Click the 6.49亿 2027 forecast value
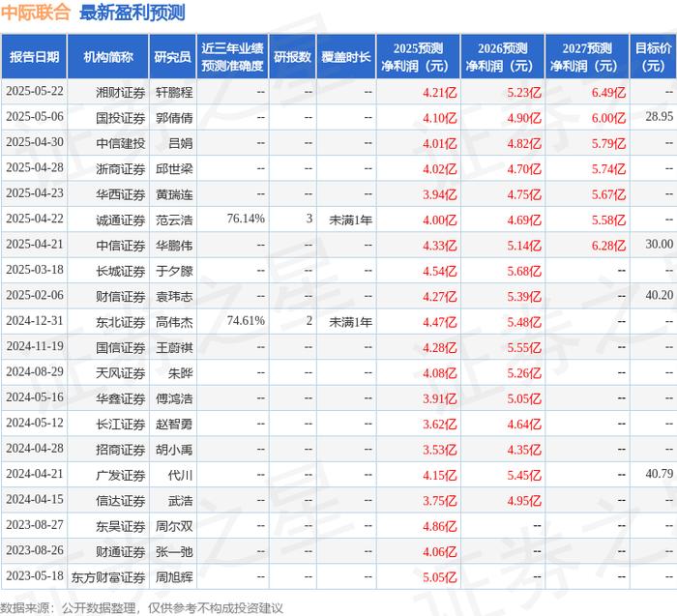The image size is (677, 616). click(608, 93)
